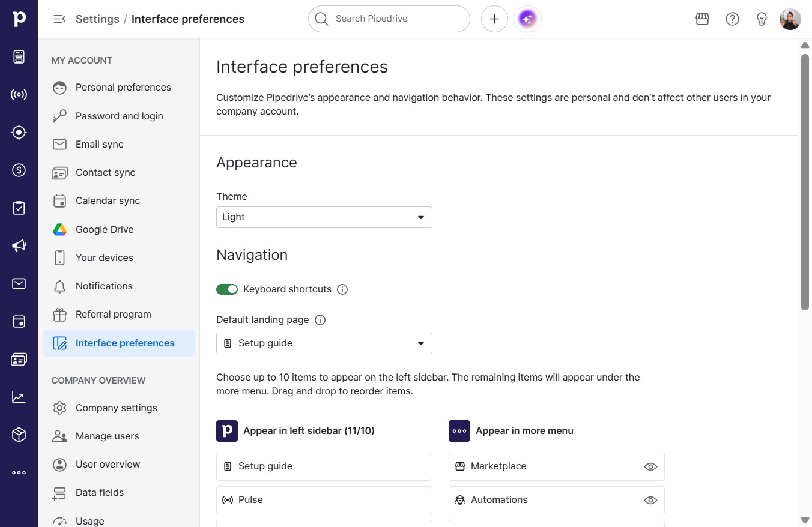Open the Pulse icon in the dark sidebar
This screenshot has width=812, height=527.
tap(19, 94)
